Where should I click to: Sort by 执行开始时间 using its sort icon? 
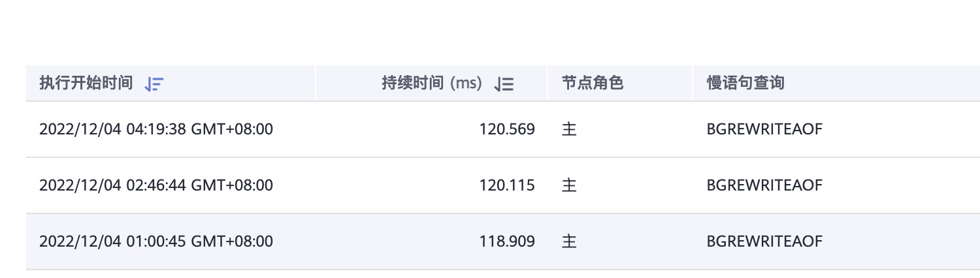(154, 84)
